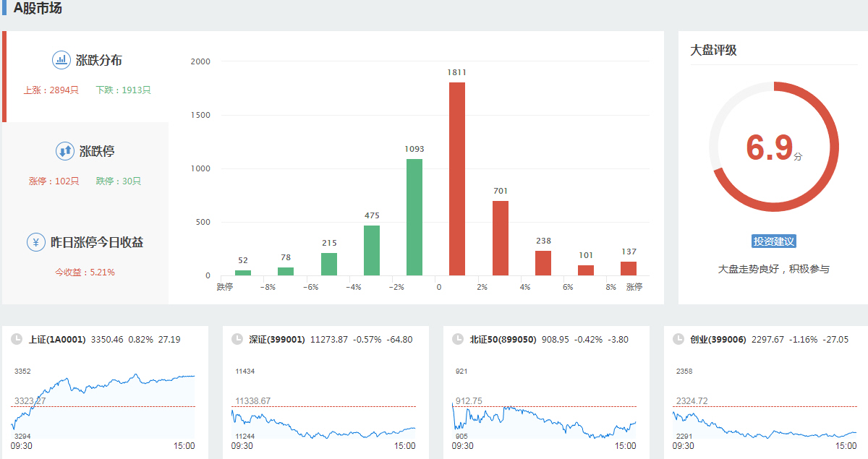Click the clock icon next to 北证50
Viewport: 868px width, 459px height.
pyautogui.click(x=457, y=339)
